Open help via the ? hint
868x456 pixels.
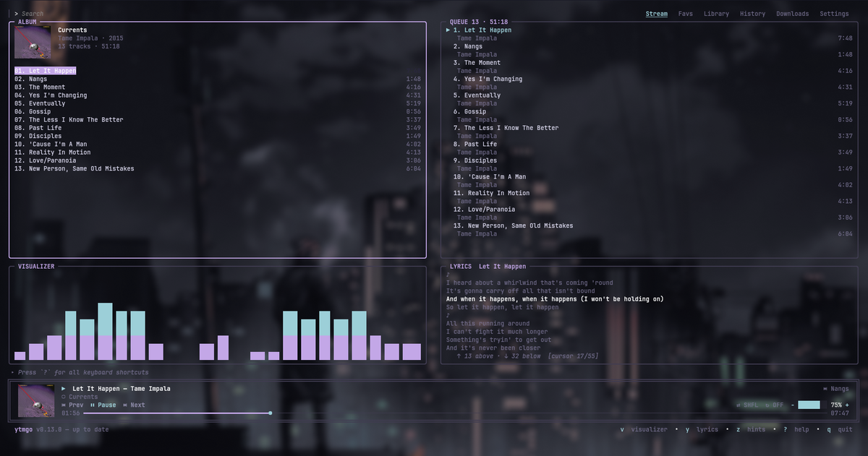tap(796, 429)
